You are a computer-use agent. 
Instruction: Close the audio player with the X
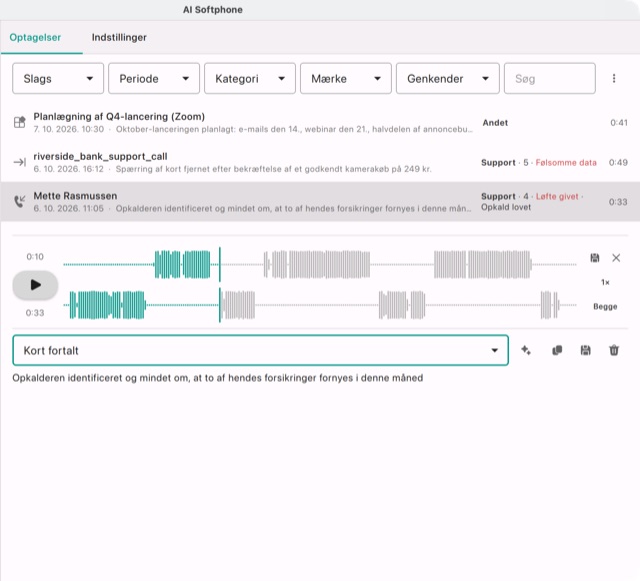(x=616, y=258)
